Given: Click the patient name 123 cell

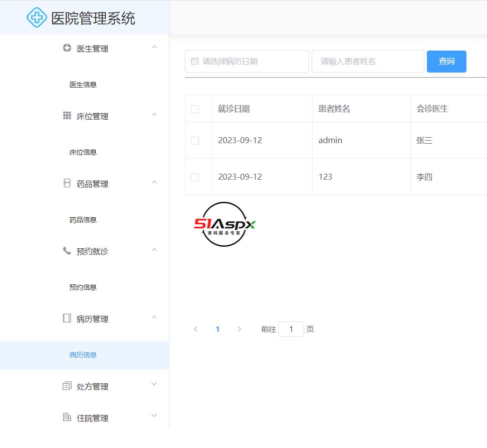Looking at the screenshot, I should coord(325,177).
